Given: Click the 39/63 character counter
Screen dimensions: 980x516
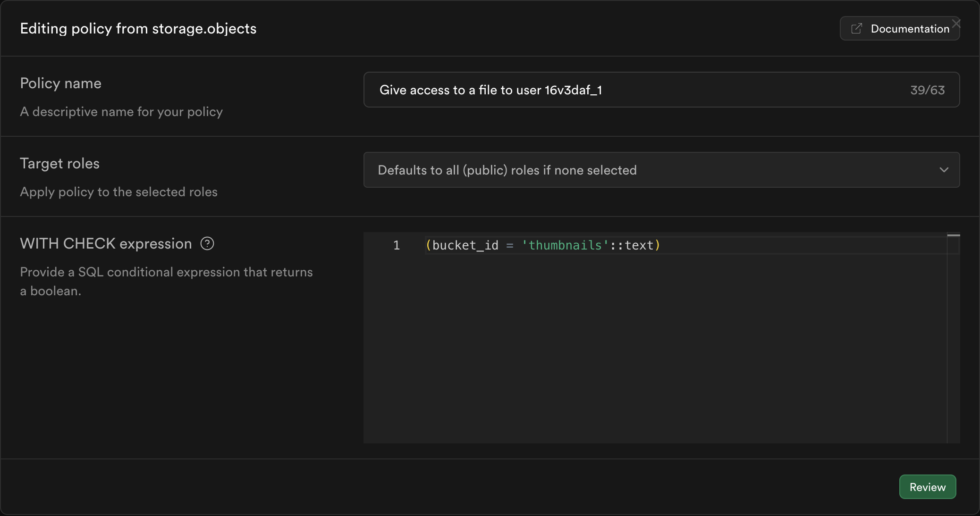Looking at the screenshot, I should click(927, 90).
